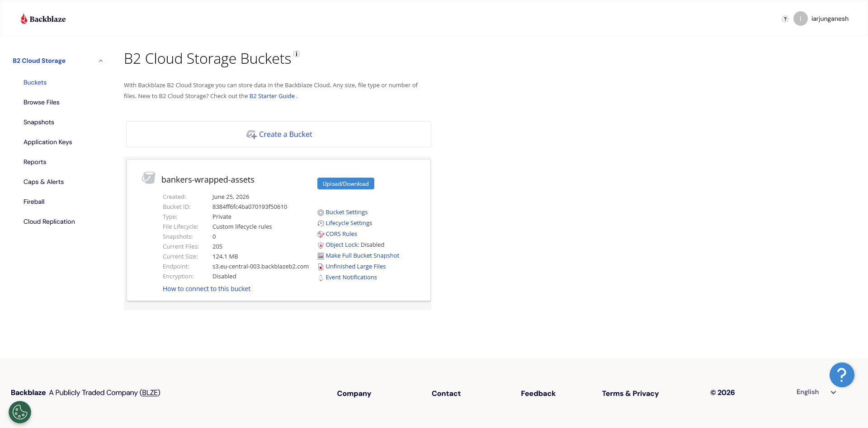Open Caps & Alerts page
The height and width of the screenshot is (428, 868).
click(43, 182)
